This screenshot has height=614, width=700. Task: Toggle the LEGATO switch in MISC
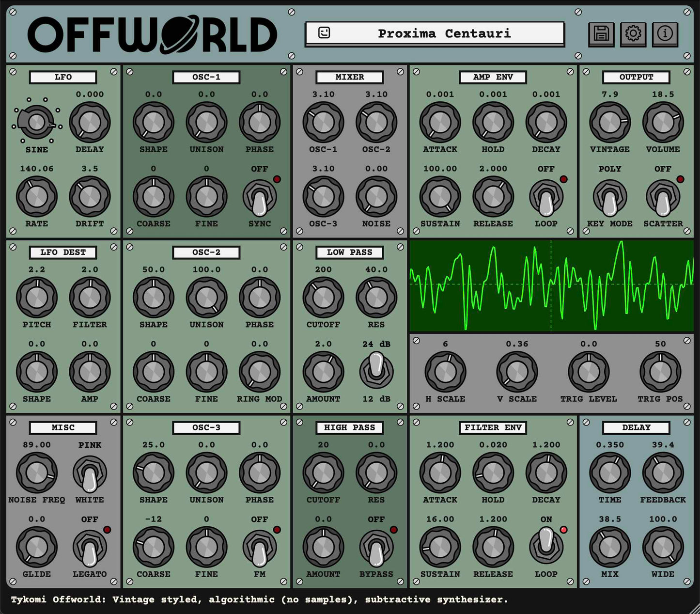coord(90,548)
